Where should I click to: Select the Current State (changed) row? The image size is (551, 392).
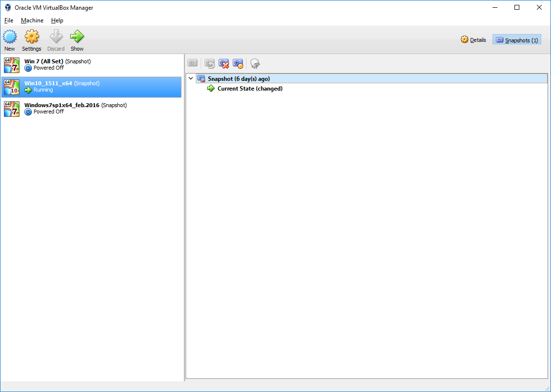tap(250, 89)
